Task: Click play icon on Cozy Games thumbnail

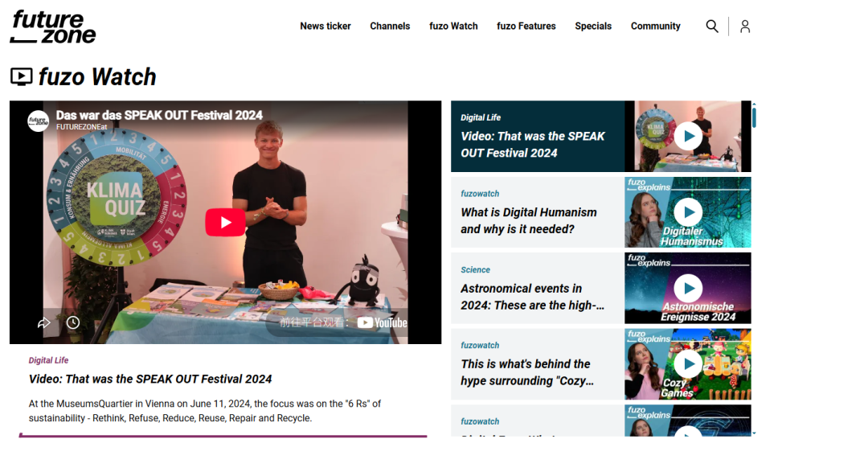Action: 688,364
